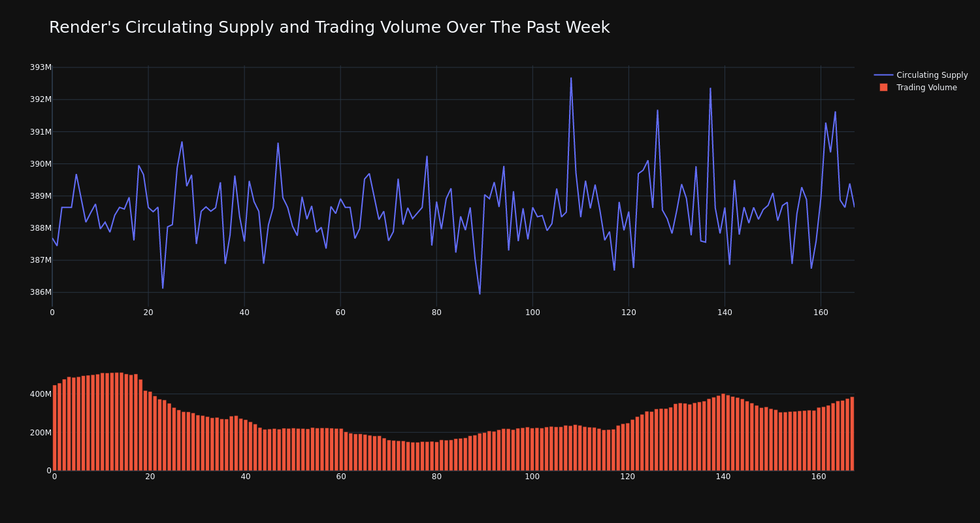Image resolution: width=980 pixels, height=523 pixels.
Task: Select the chart title text
Action: [329, 27]
